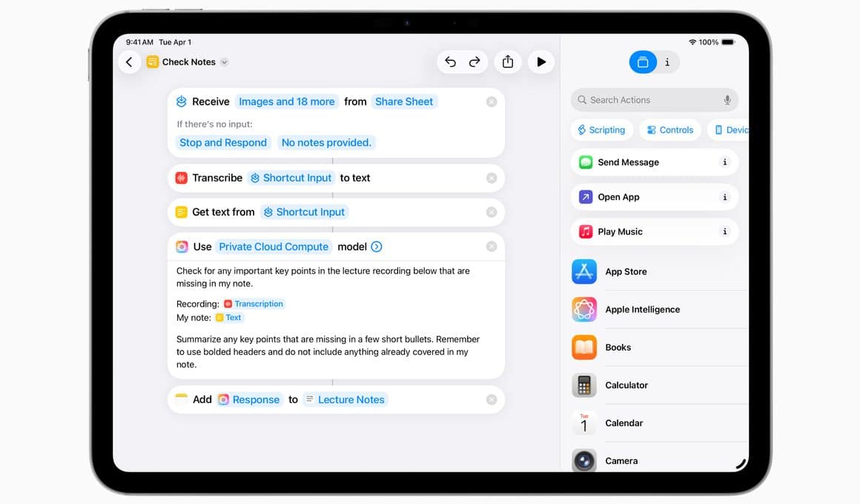Remove the Add Response action
The image size is (860, 504).
click(492, 399)
